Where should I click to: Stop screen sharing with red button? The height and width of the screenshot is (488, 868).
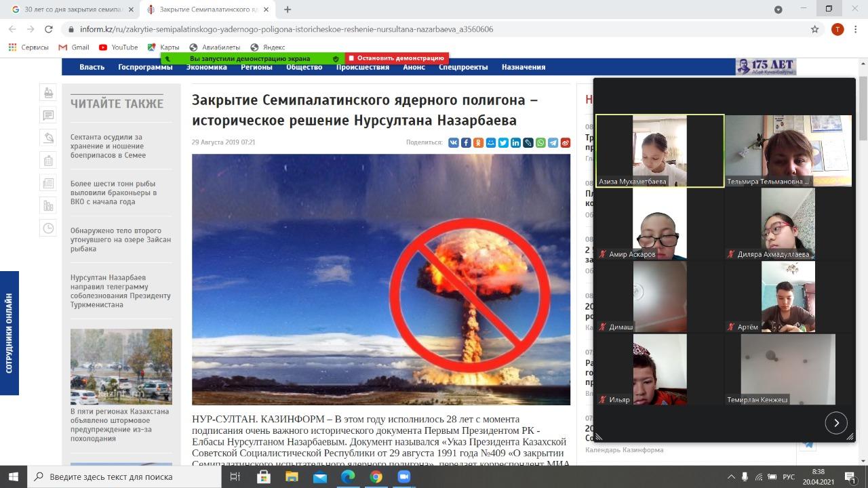pyautogui.click(x=397, y=58)
